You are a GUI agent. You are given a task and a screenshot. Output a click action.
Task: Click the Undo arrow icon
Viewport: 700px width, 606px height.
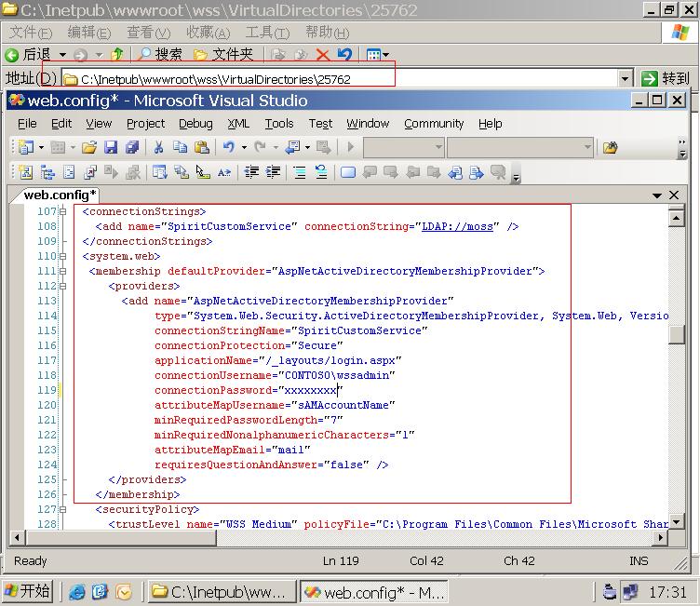pos(228,147)
